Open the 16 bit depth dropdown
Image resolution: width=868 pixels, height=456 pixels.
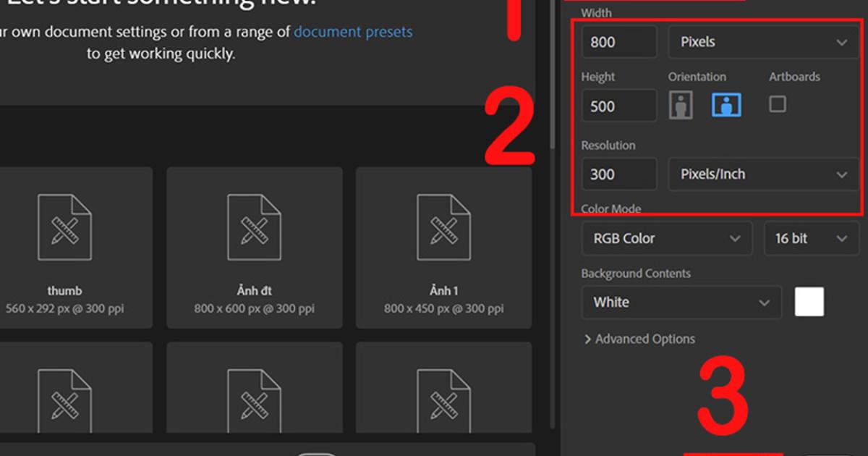812,238
